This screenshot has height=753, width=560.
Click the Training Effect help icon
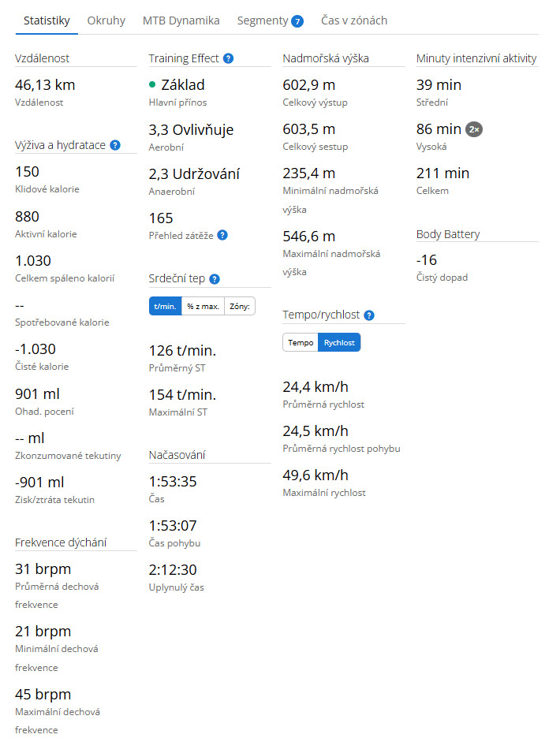point(228,58)
